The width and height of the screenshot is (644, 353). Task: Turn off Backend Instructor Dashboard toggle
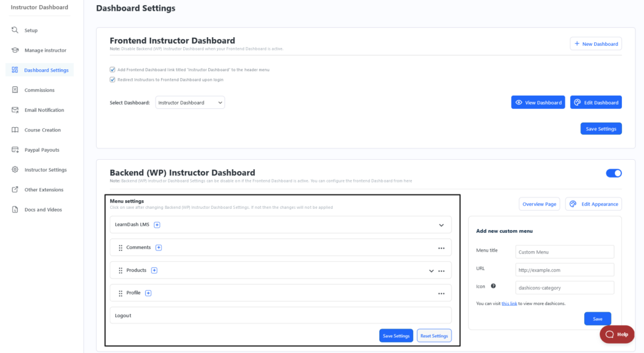[614, 173]
